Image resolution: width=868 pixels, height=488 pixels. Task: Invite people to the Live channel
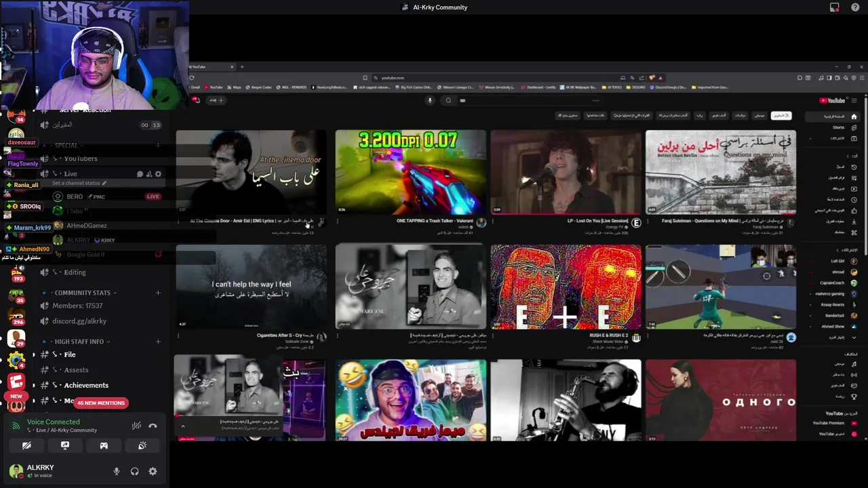(149, 174)
